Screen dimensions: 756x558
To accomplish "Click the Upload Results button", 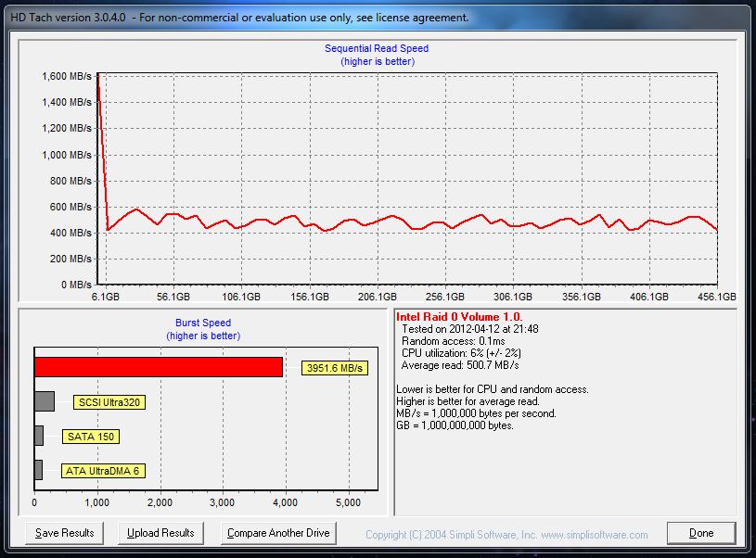I will point(160,533).
